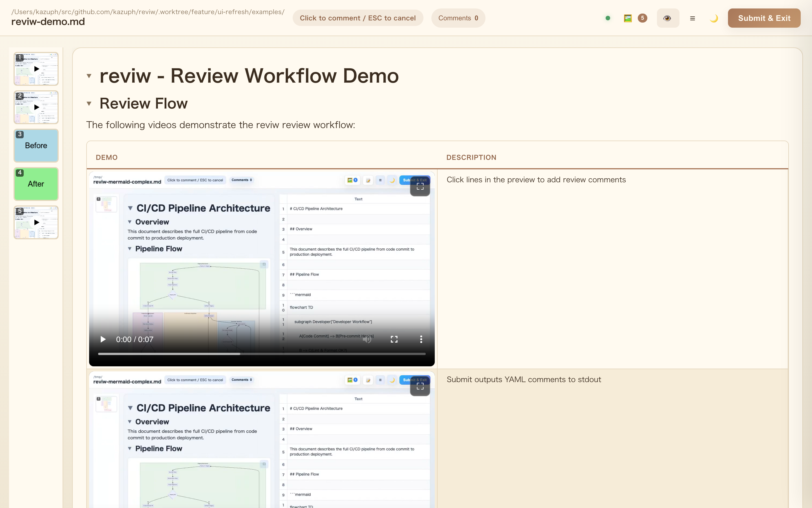812x508 pixels.
Task: Enter fullscreen from first video's control bar
Action: tap(394, 339)
